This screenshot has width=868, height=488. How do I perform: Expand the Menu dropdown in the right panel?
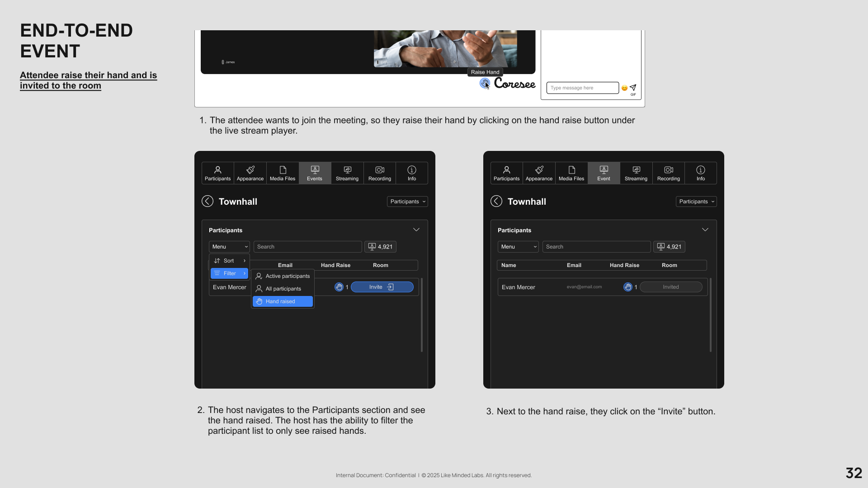518,247
